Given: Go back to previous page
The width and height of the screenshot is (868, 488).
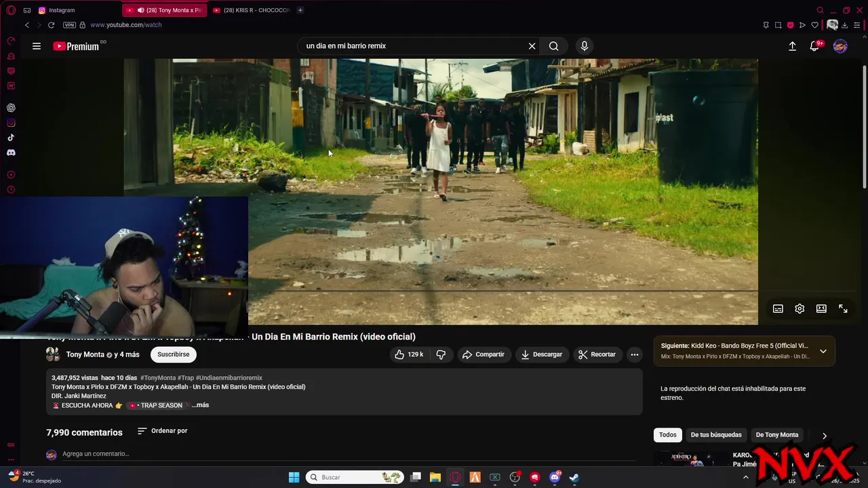Looking at the screenshot, I should pyautogui.click(x=27, y=25).
